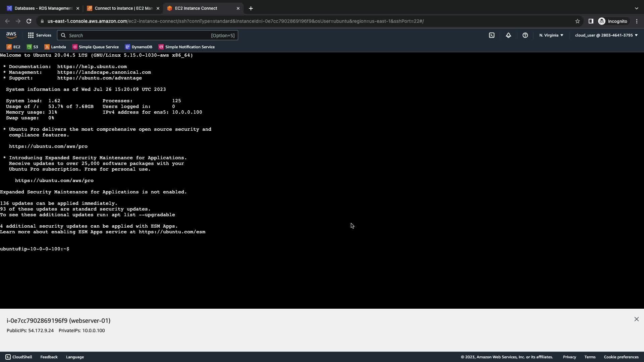This screenshot has width=644, height=362.
Task: Open the EC2 shortcut in favorites bar
Action: coord(13,47)
